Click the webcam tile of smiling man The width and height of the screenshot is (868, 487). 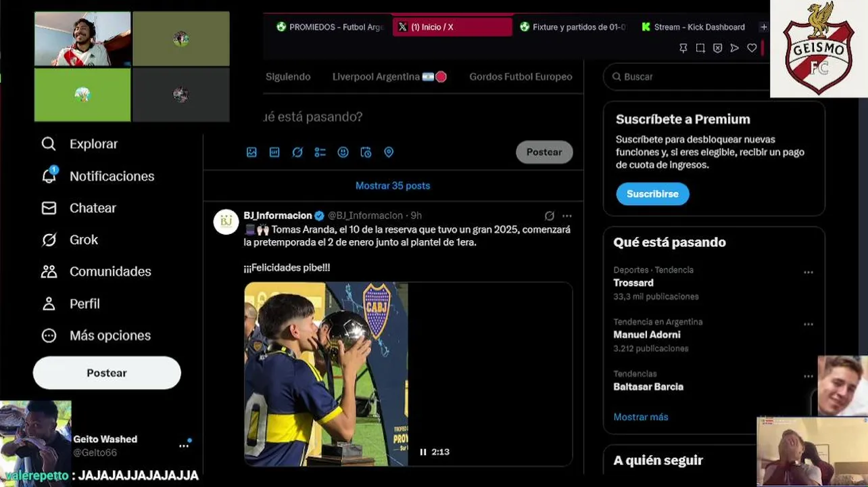[x=82, y=39]
